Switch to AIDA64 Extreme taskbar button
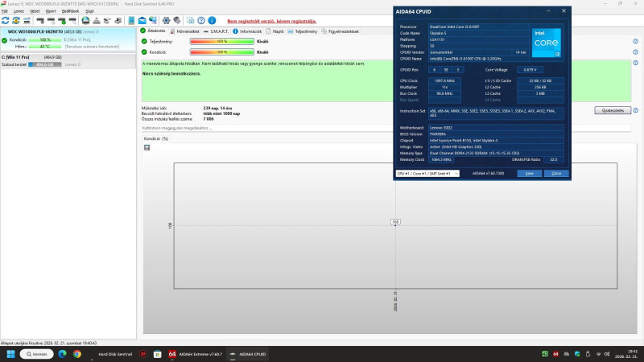Screen dimensions: 644x362 (195, 354)
